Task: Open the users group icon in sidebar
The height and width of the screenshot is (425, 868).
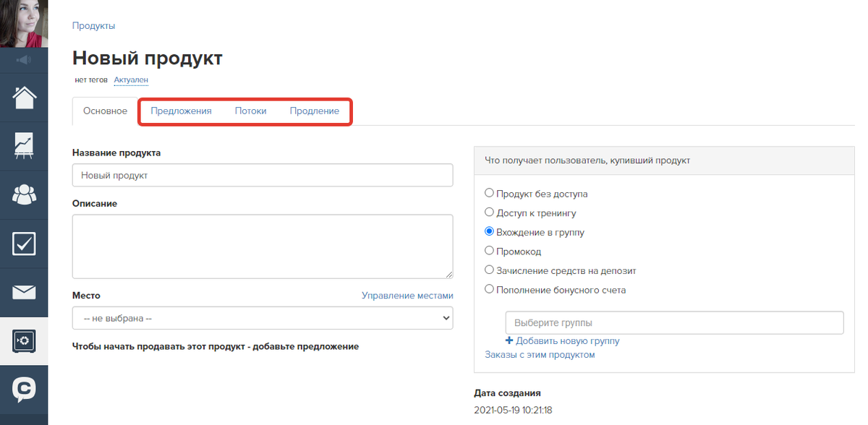Action: [x=24, y=194]
